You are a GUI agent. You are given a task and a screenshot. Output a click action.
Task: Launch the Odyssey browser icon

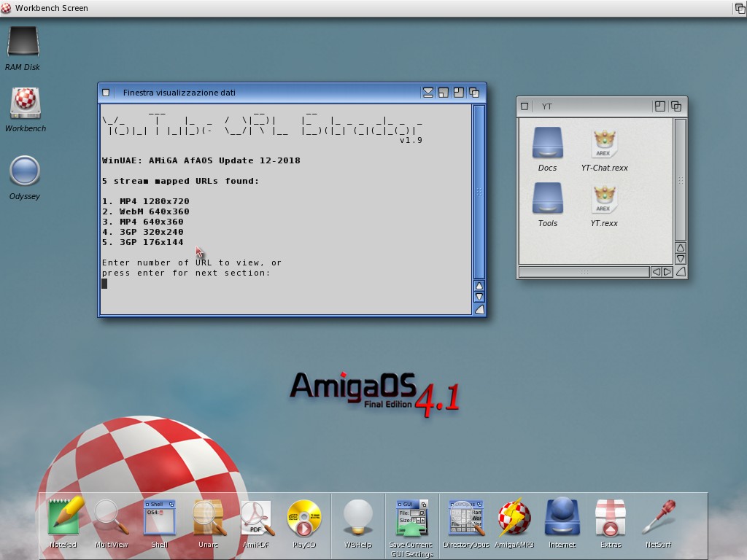pyautogui.click(x=24, y=171)
